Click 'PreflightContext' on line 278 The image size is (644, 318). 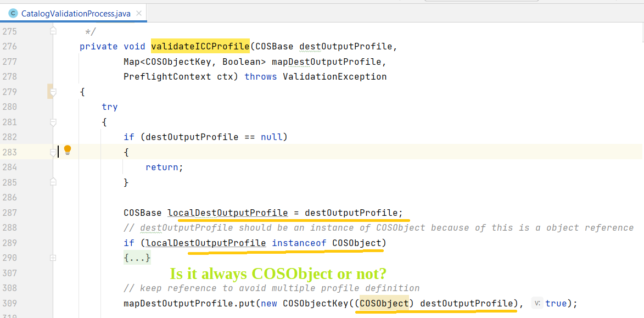(x=167, y=77)
